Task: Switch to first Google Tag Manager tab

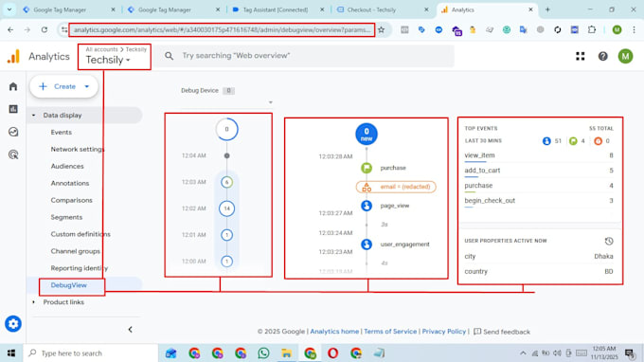Action: [x=60, y=9]
